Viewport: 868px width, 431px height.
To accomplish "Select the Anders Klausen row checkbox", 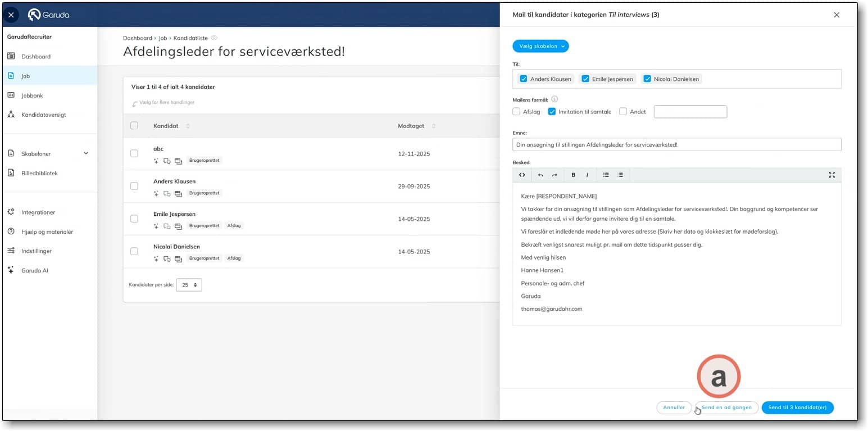I will pyautogui.click(x=134, y=186).
